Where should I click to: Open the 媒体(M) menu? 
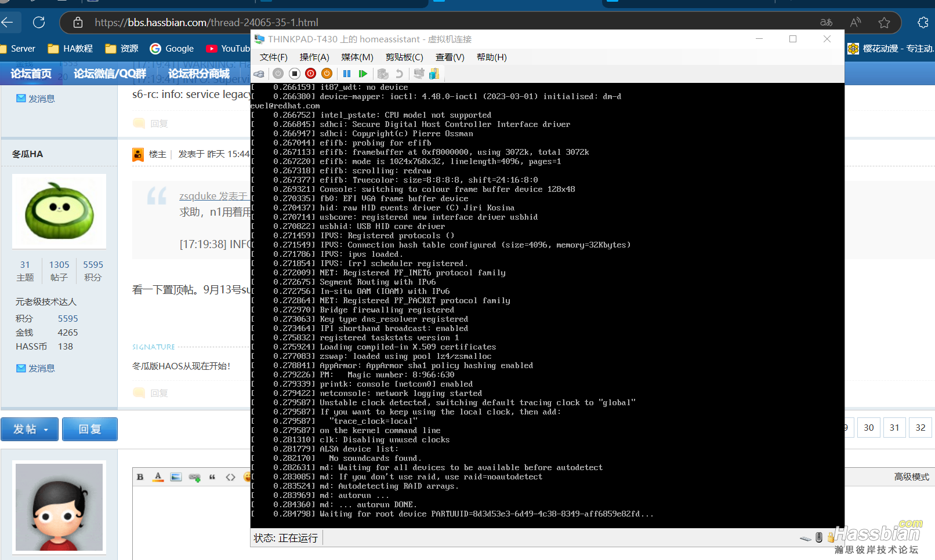[357, 57]
